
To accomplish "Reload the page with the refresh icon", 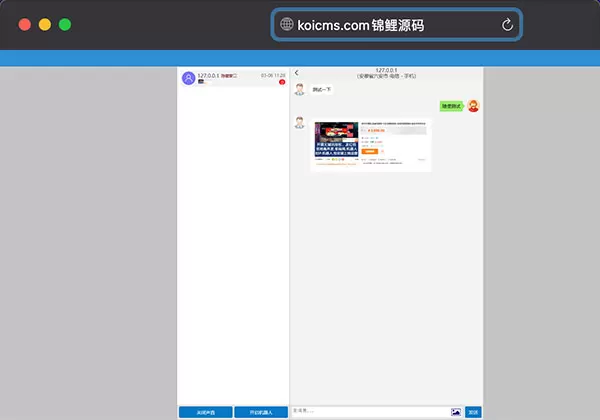I will [x=507, y=25].
